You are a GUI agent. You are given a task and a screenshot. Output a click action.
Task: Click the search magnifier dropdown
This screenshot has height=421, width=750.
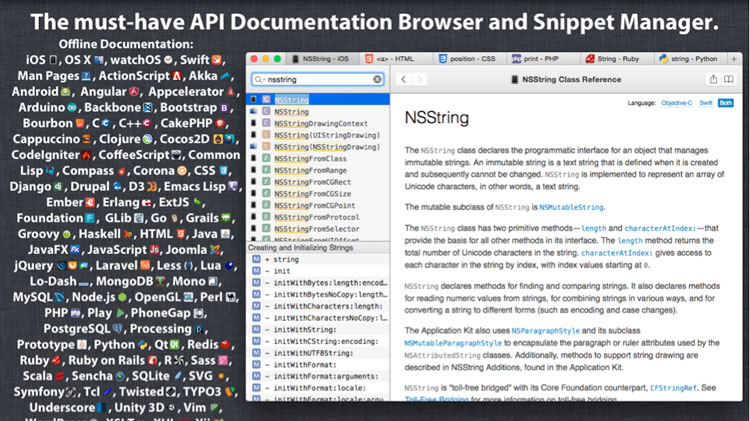click(259, 79)
